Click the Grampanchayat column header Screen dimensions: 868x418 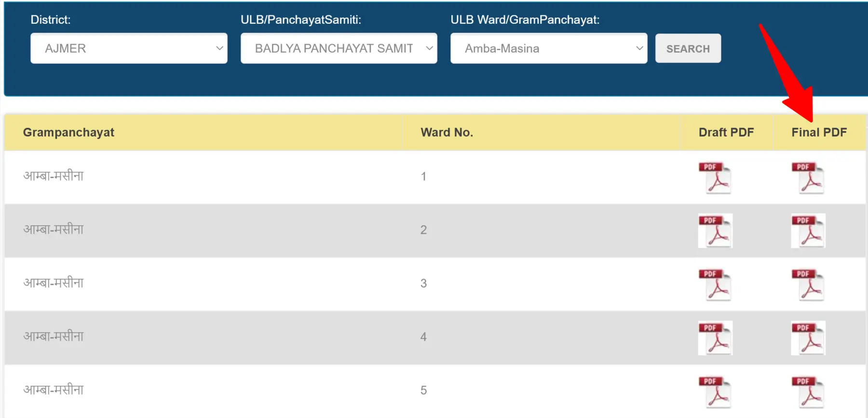click(x=68, y=132)
